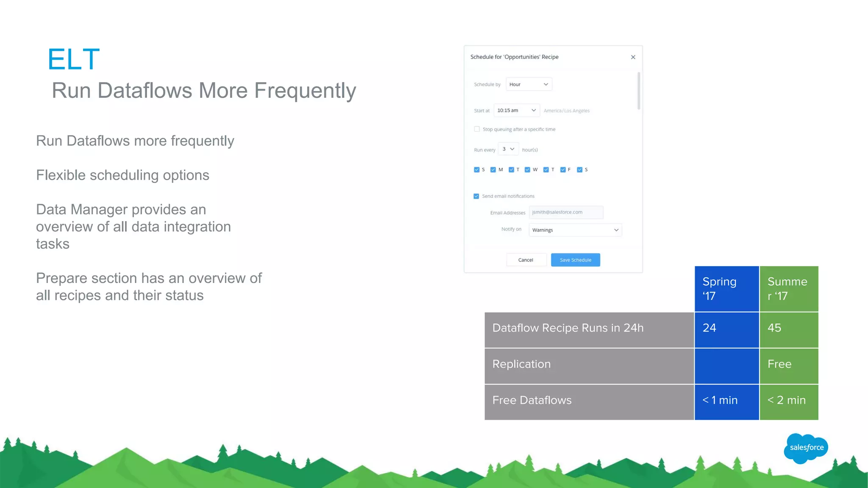Close the Schedule for 'Opportunities' Recipe dialog
The height and width of the screenshot is (488, 868).
coord(633,57)
